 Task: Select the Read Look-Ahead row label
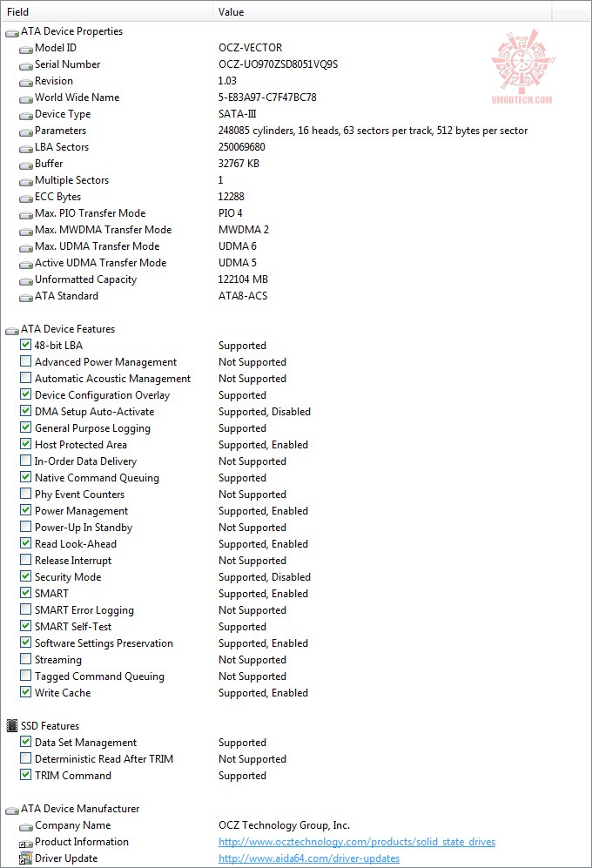click(x=76, y=544)
